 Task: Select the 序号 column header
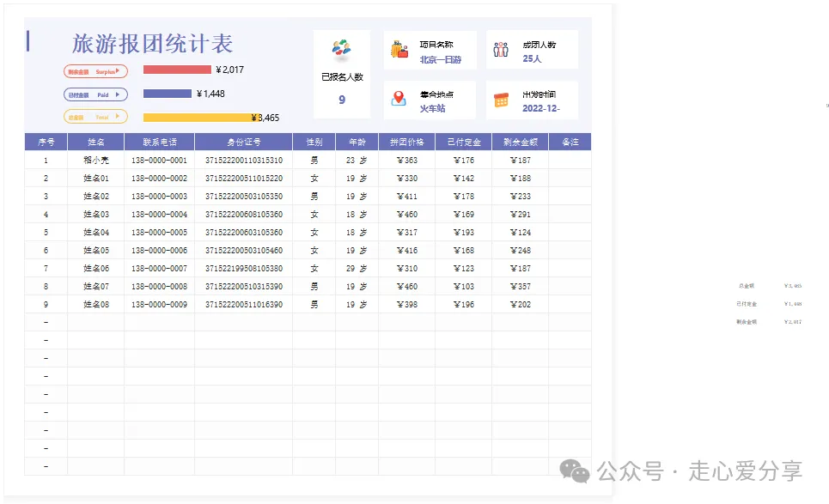click(46, 143)
